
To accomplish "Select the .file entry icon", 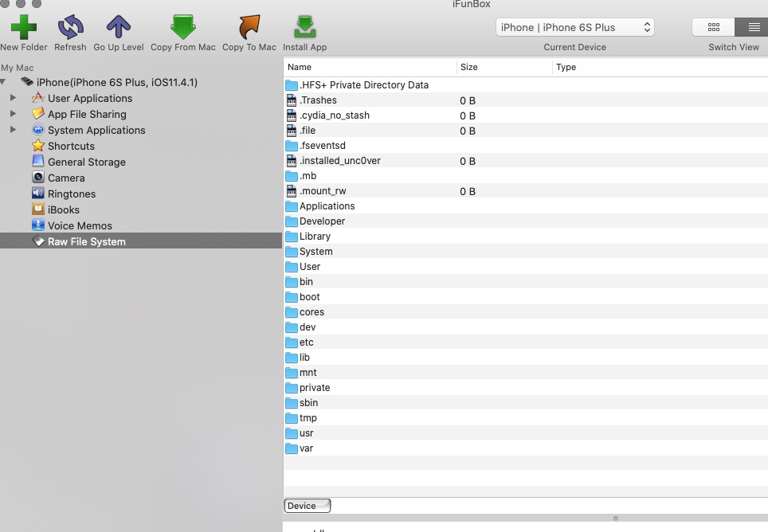I will [292, 131].
